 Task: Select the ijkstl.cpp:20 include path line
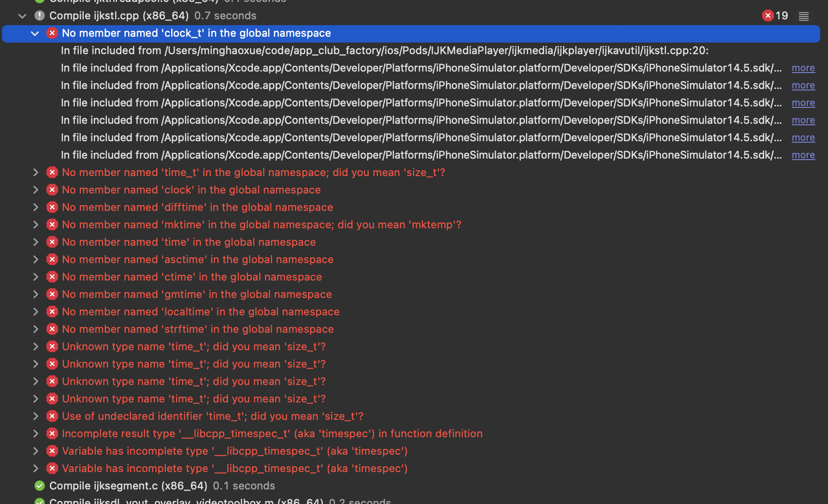point(384,51)
